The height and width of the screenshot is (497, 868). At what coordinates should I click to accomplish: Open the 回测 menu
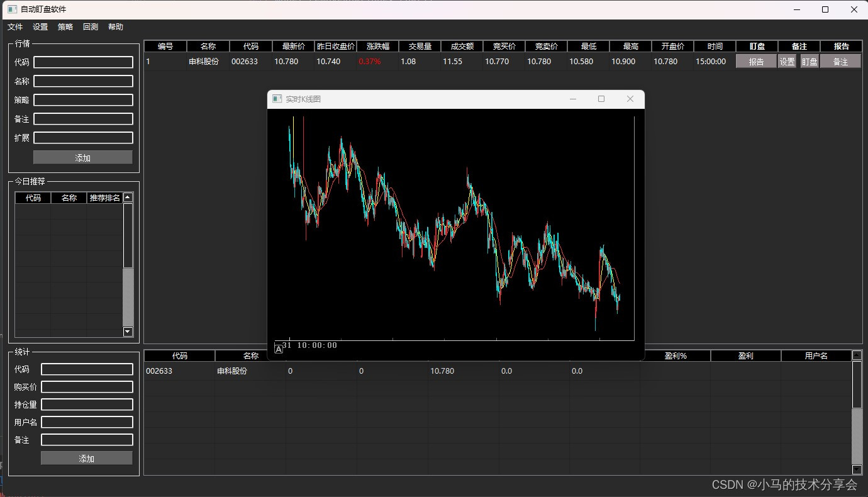[x=91, y=27]
